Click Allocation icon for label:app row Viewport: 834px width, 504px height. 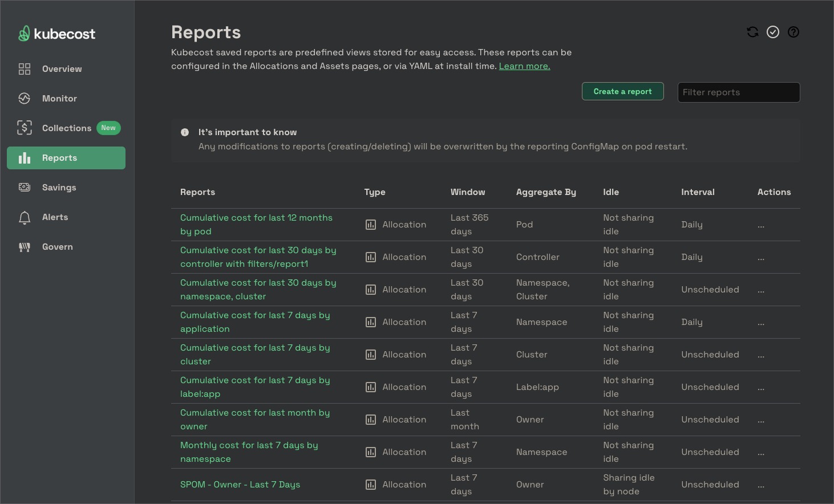pyautogui.click(x=371, y=387)
